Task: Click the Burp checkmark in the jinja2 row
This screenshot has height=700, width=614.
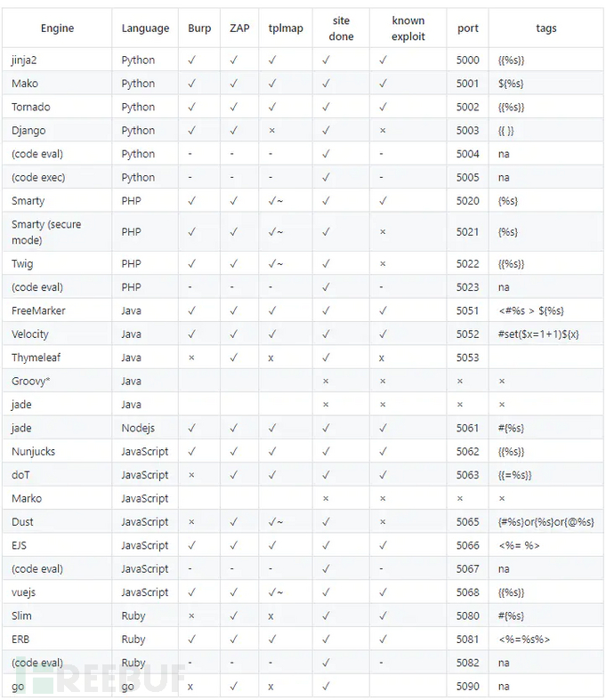Action: coord(191,60)
